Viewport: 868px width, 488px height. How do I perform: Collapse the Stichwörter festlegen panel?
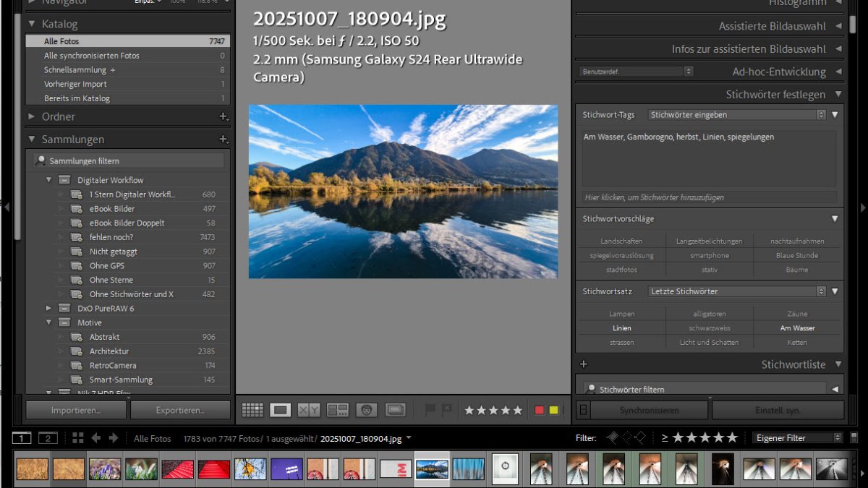838,95
